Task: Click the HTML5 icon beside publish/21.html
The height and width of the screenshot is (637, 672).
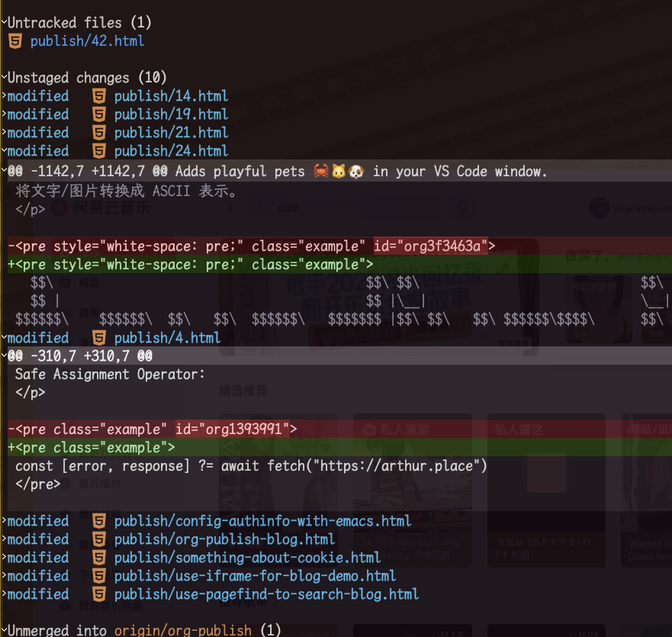Action: tap(98, 133)
